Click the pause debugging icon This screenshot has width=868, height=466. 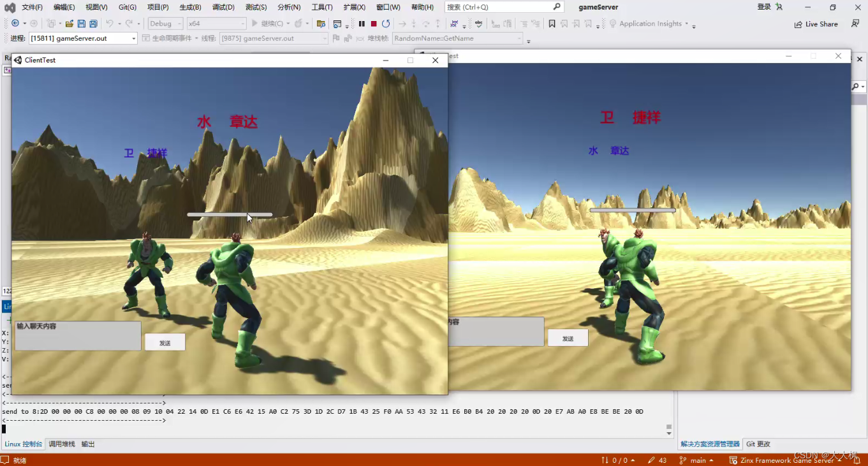coord(362,24)
